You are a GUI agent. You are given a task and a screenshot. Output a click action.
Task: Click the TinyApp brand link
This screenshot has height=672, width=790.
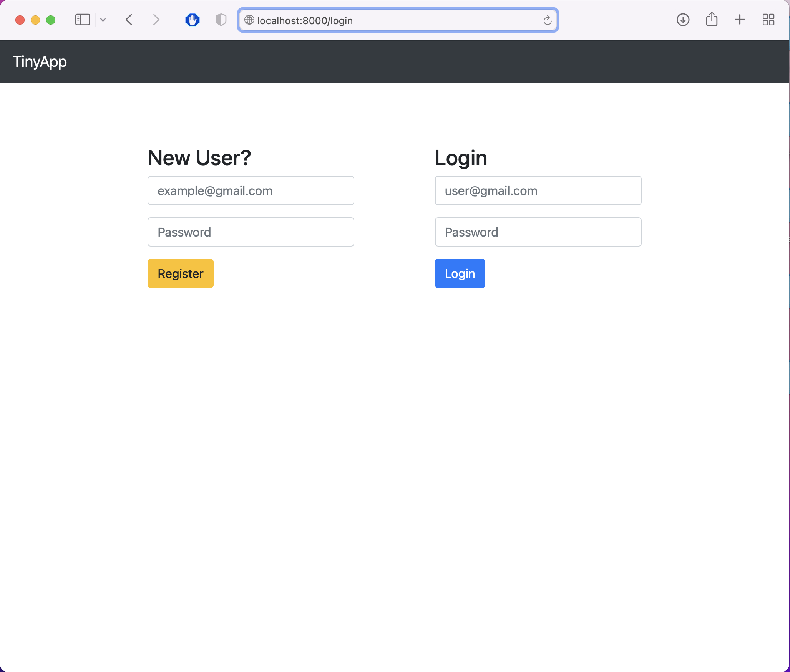[40, 61]
